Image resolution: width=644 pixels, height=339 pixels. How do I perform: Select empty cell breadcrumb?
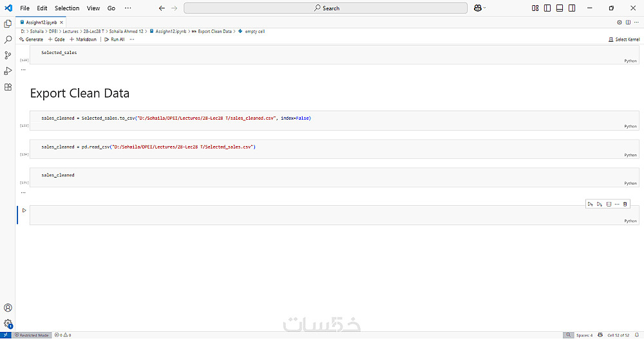coord(251,31)
